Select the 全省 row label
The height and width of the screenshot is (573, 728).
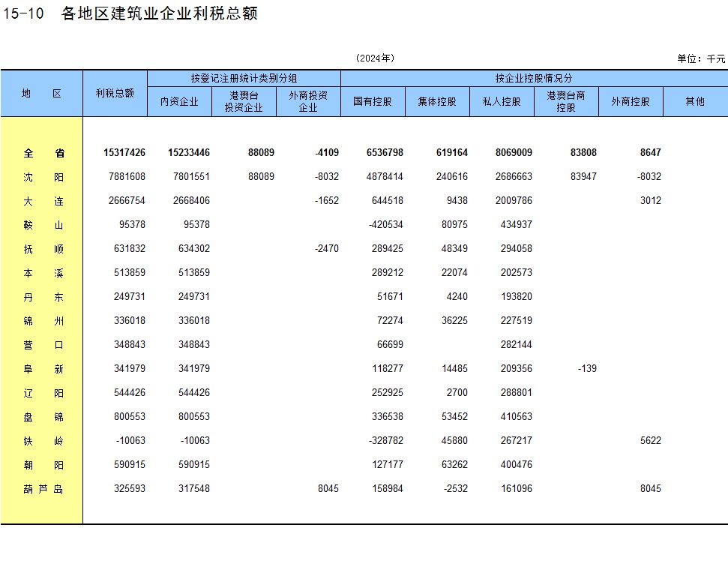(x=43, y=153)
